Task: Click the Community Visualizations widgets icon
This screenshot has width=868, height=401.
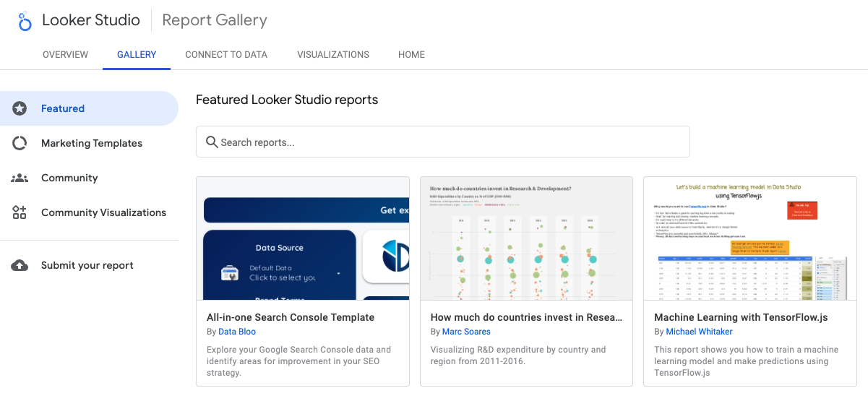Action: point(20,212)
